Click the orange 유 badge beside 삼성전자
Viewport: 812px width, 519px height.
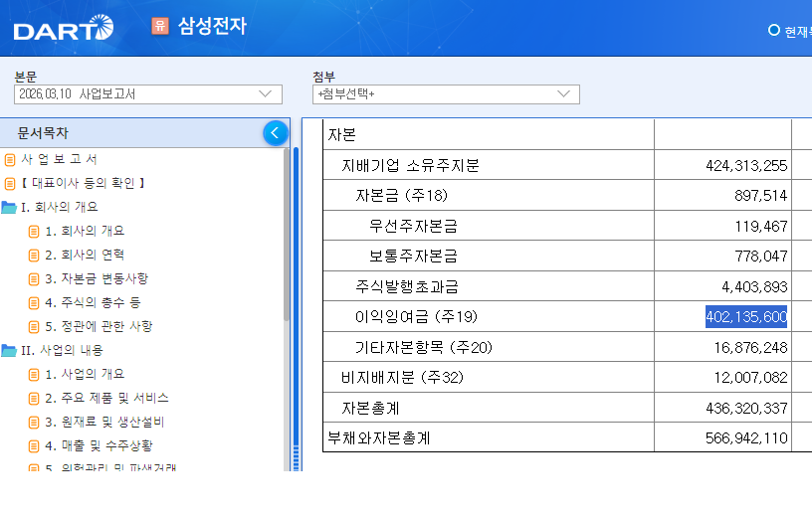(160, 26)
